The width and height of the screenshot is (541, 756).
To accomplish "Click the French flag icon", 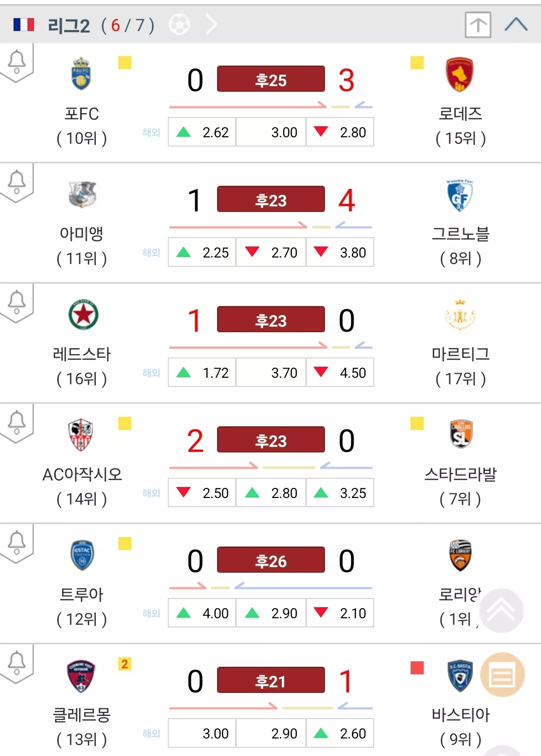I will 24,25.
